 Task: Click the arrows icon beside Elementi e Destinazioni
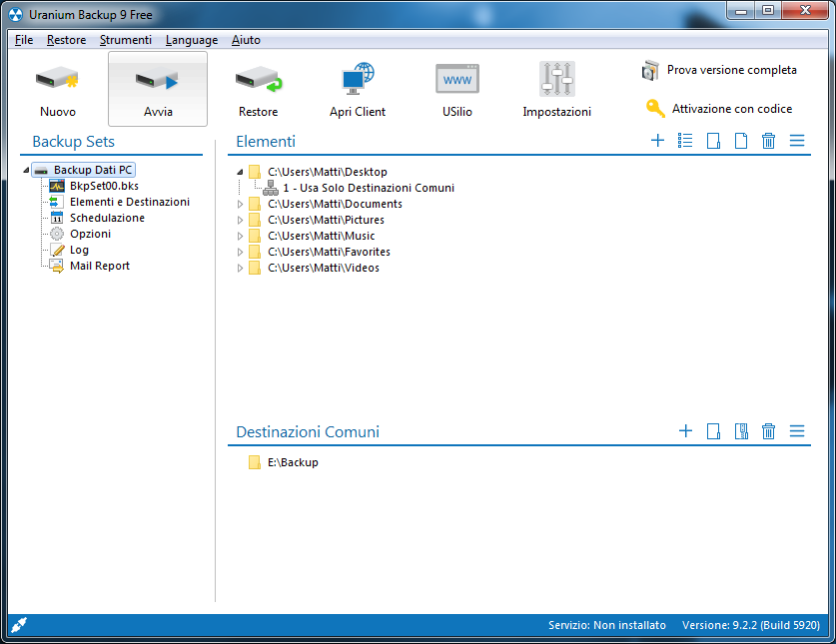click(x=56, y=202)
